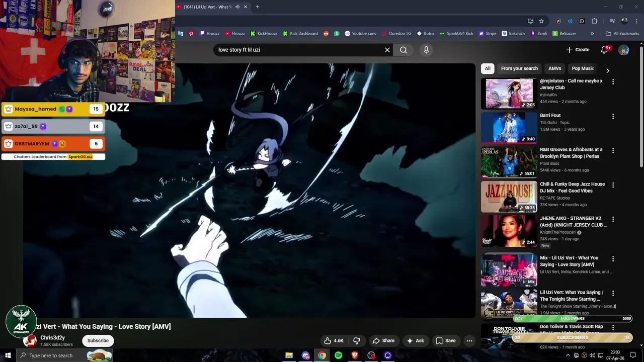Open the Jazz House DJ Mix thumbnail
This screenshot has width=644, height=362.
pos(509,197)
